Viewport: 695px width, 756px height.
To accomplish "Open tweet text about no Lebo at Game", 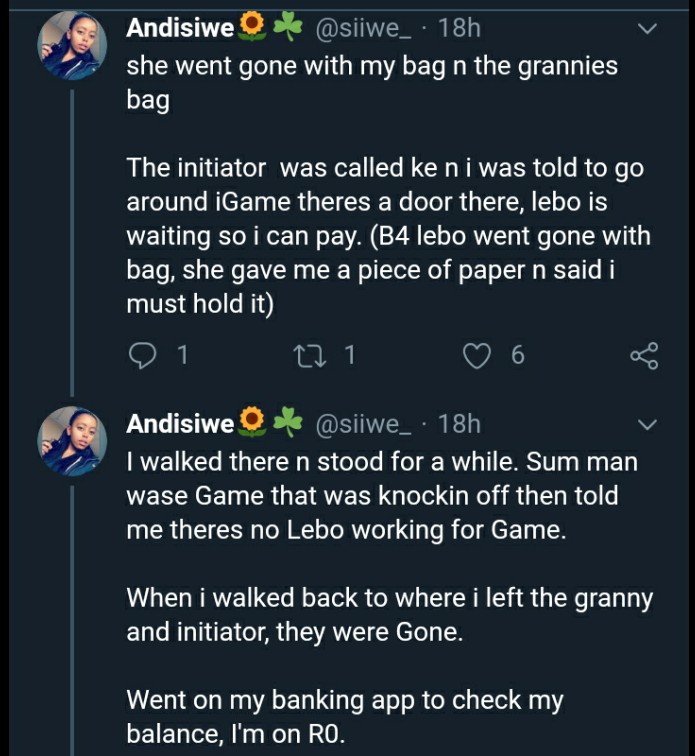I will click(x=382, y=496).
